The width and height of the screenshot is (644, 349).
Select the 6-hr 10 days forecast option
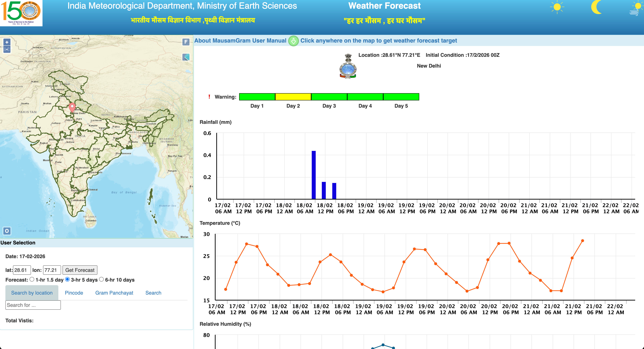point(102,280)
